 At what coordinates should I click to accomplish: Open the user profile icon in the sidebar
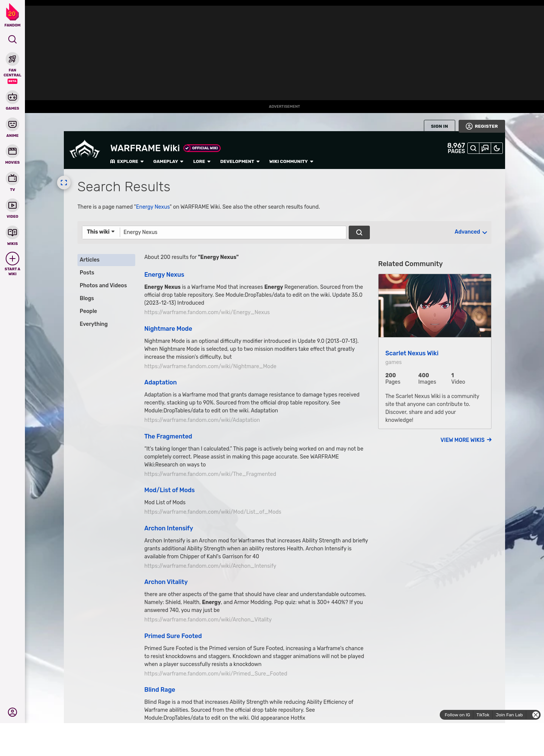12,712
